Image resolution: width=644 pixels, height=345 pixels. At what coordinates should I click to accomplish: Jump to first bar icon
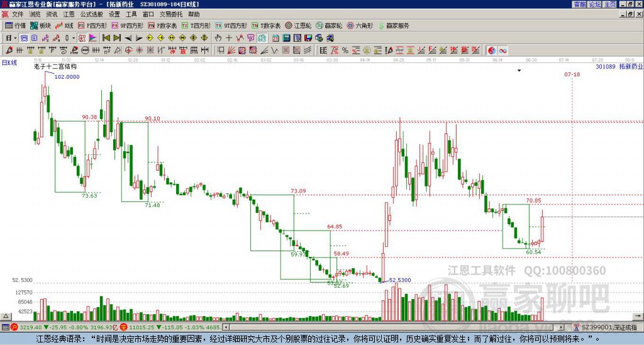click(106, 38)
